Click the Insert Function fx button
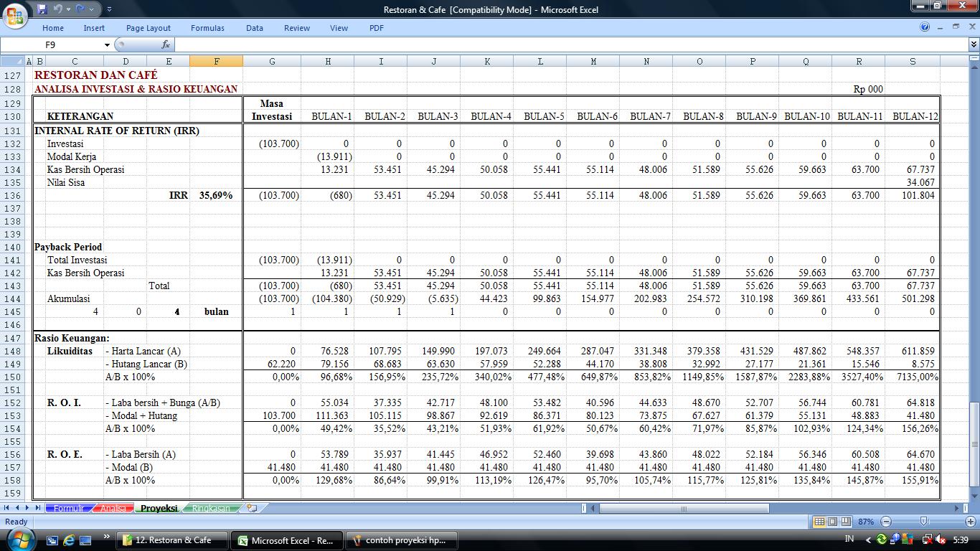 click(x=166, y=44)
